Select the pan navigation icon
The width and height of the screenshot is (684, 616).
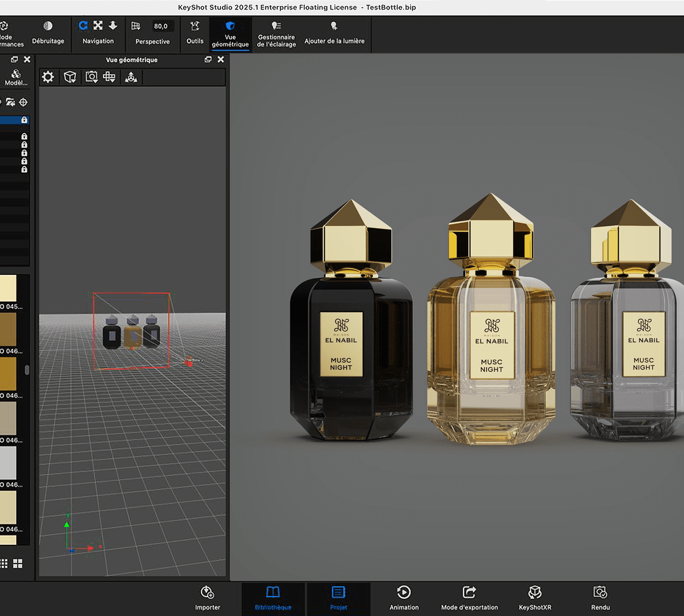98,26
